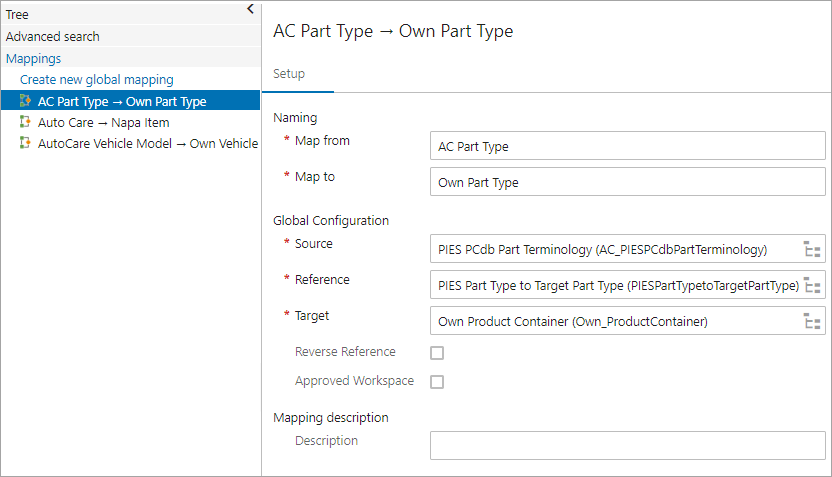Click the Description text field
832x477 pixels.
[628, 445]
